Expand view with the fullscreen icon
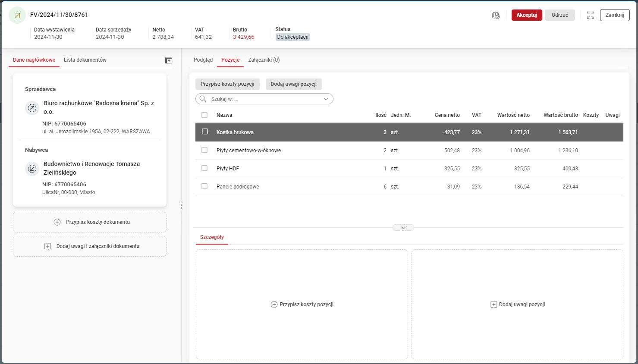638x364 pixels. 591,15
